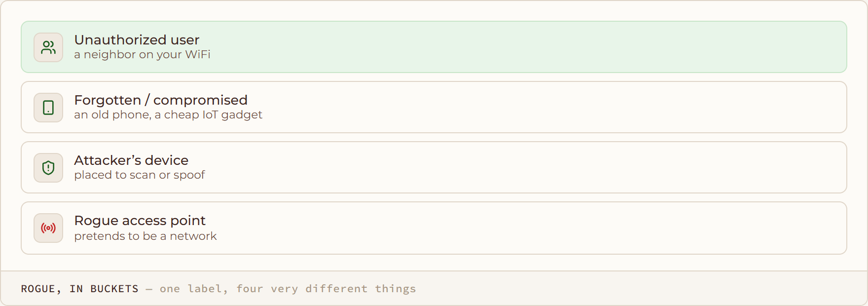Click the "Unauthorized user" heading
868x306 pixels.
[137, 39]
